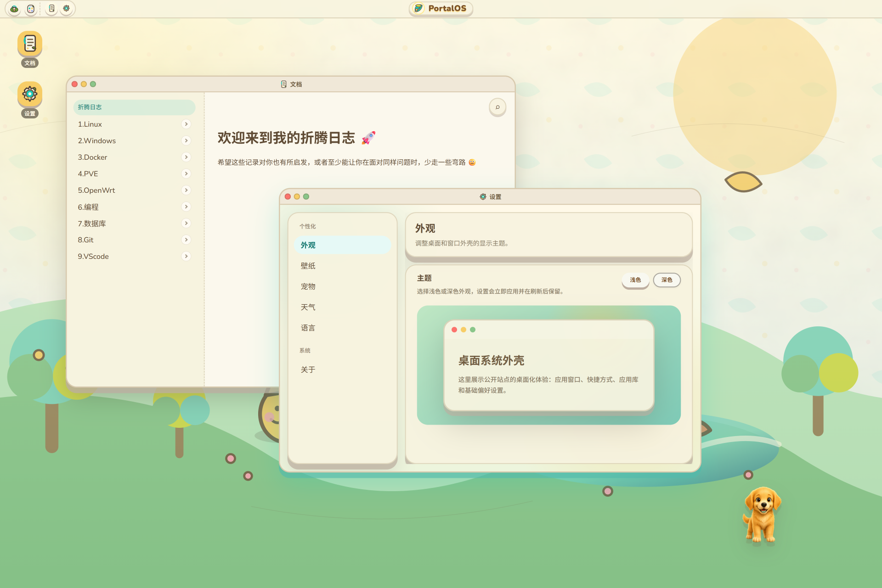This screenshot has width=882, height=588.
Task: Select 外观 in settings sidebar
Action: pos(342,245)
